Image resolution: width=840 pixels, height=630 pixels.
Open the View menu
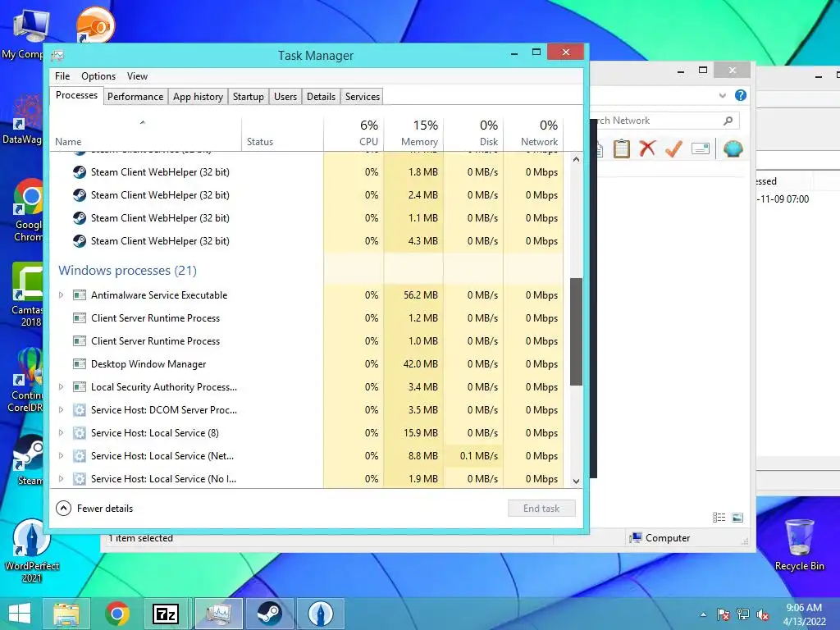click(137, 76)
